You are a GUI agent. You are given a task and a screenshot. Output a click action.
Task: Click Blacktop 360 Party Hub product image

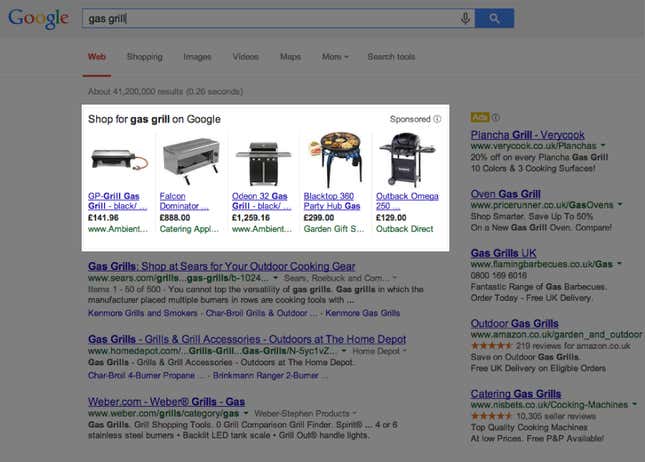tap(336, 159)
